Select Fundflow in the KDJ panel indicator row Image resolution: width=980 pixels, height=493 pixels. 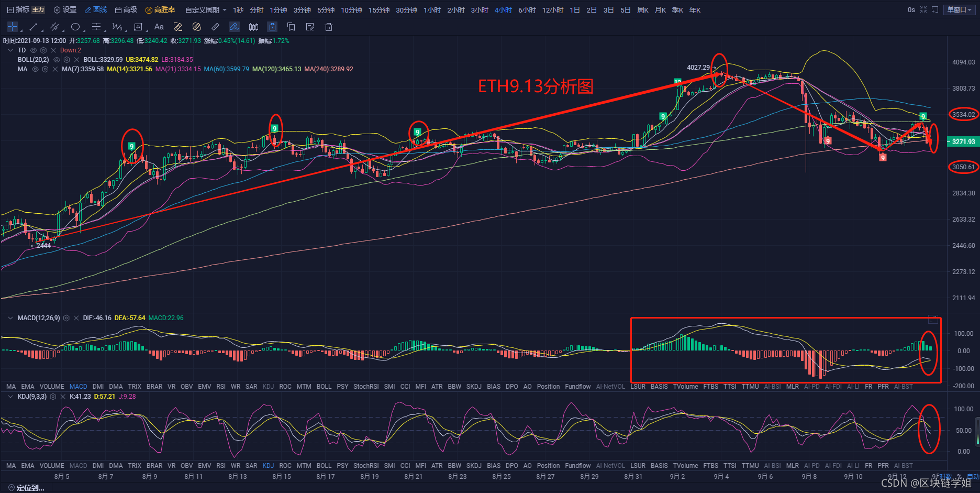point(578,466)
